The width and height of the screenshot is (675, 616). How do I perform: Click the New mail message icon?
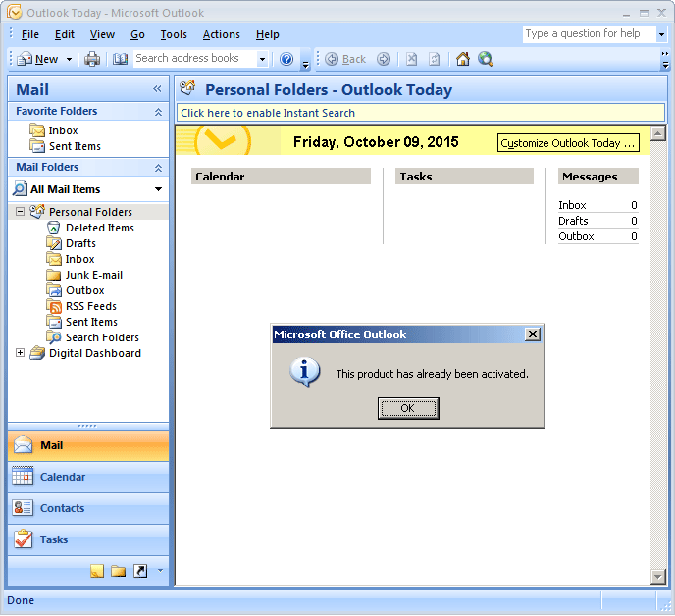pyautogui.click(x=25, y=59)
